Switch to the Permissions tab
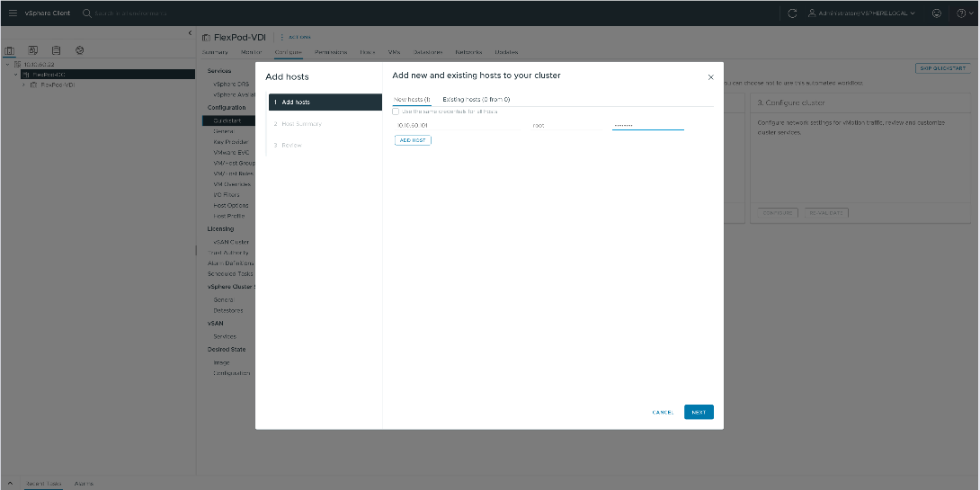This screenshot has width=980, height=490. click(x=331, y=52)
